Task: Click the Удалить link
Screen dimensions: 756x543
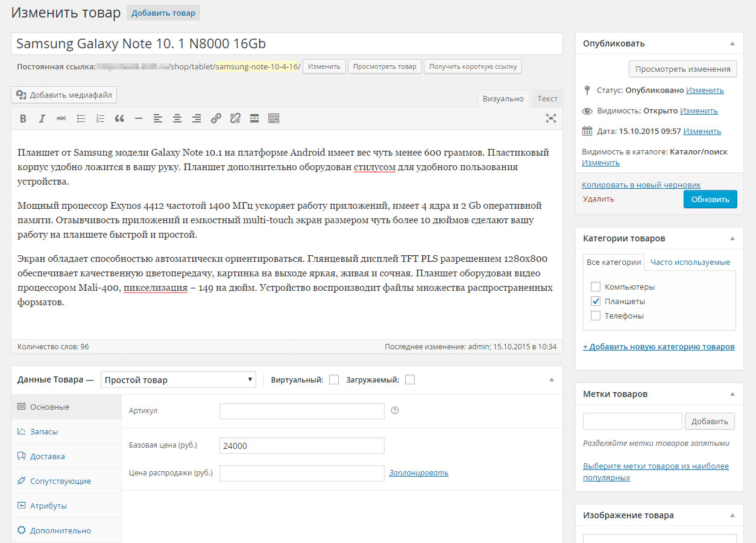Action: tap(599, 198)
